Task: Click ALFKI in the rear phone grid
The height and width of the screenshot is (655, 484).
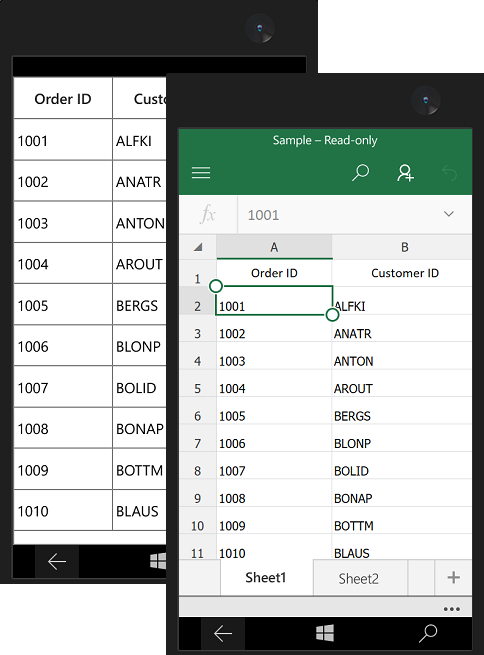Action: pyautogui.click(x=139, y=140)
